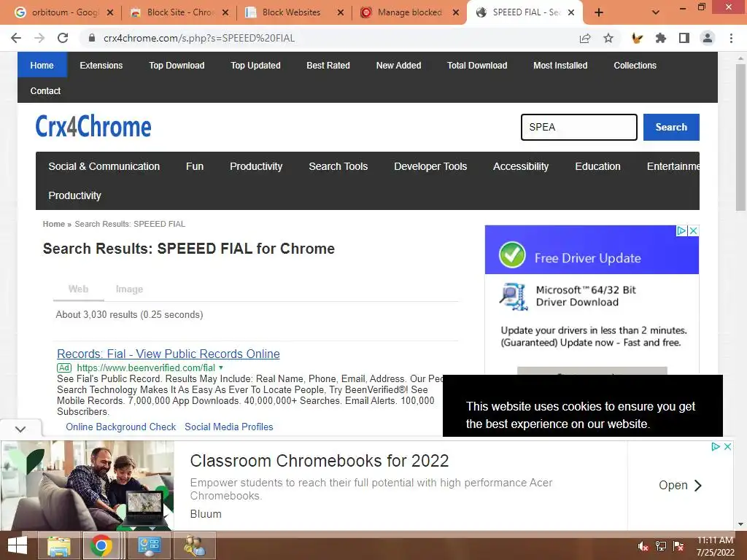The width and height of the screenshot is (747, 560).
Task: Open the Total Download page
Action: coord(477,65)
